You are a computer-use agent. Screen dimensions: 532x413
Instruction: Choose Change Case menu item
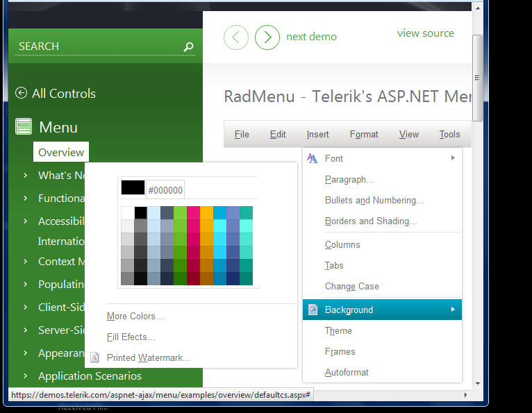pos(382,286)
